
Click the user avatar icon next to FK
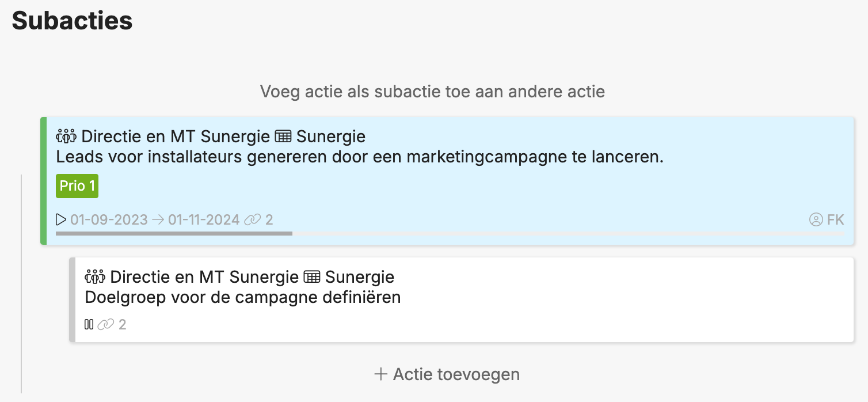tap(816, 219)
